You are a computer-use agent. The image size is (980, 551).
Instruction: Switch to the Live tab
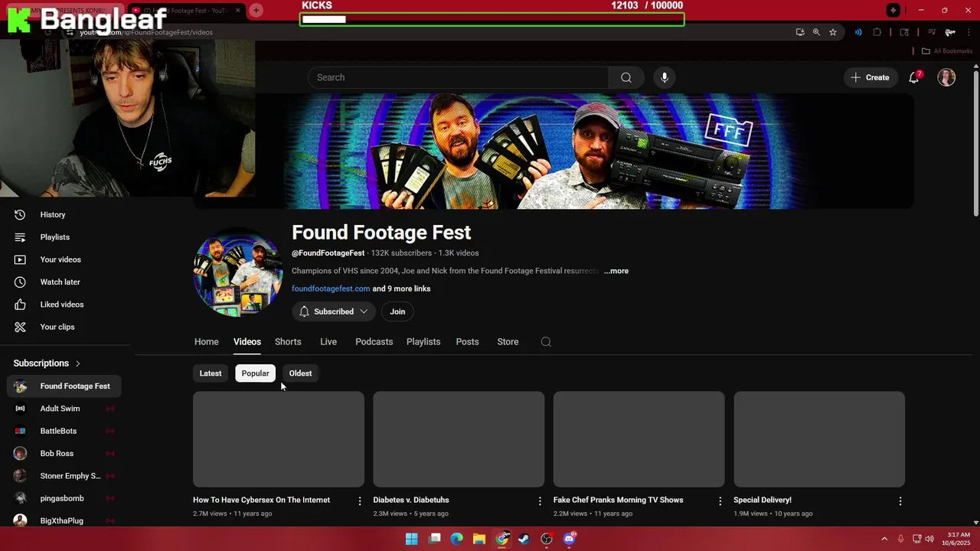[x=328, y=342]
